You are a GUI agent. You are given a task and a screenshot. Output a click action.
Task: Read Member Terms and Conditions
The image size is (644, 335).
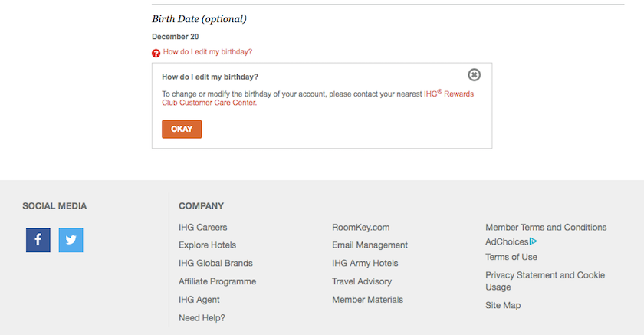pyautogui.click(x=546, y=228)
